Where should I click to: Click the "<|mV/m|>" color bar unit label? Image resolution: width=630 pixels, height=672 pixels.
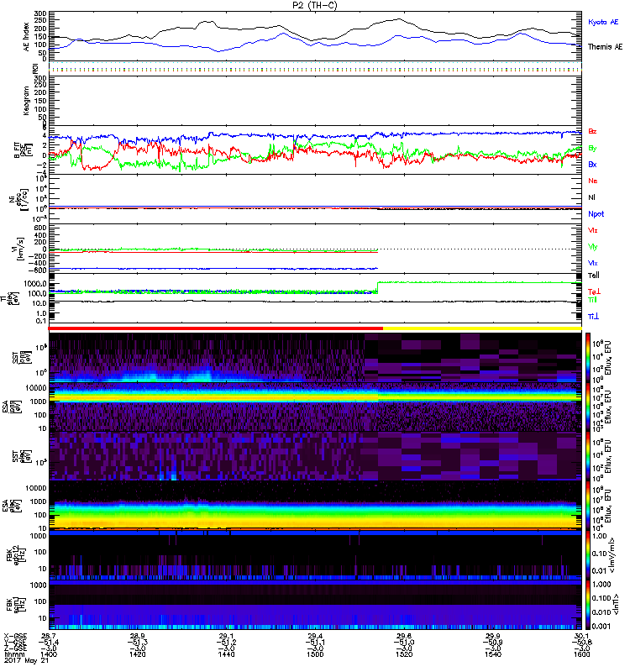point(612,555)
